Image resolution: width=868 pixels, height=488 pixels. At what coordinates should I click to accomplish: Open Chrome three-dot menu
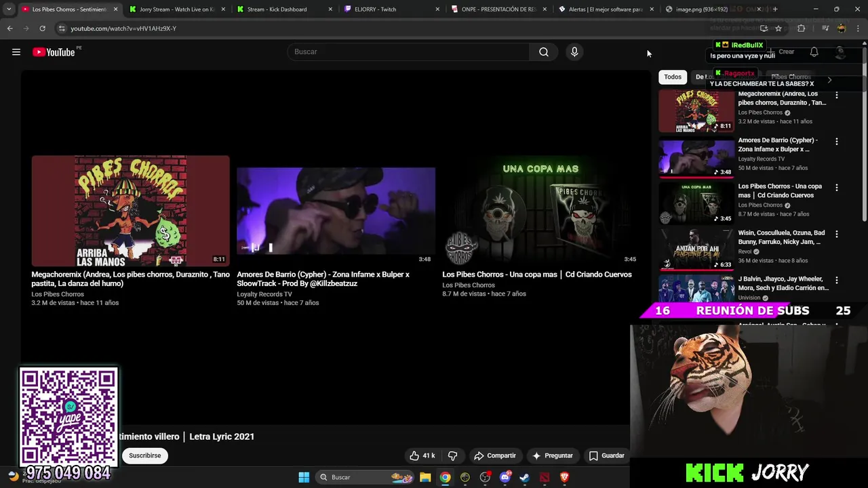[x=858, y=28]
